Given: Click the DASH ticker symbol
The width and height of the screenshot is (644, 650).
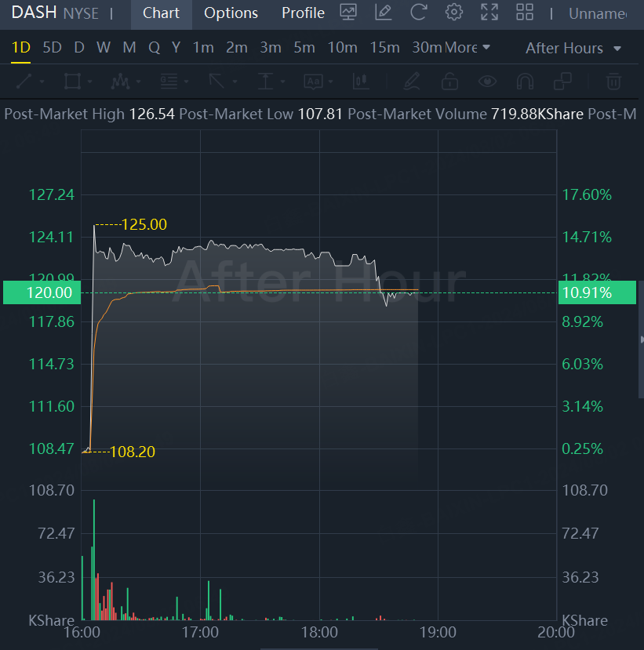Looking at the screenshot, I should pos(34,13).
